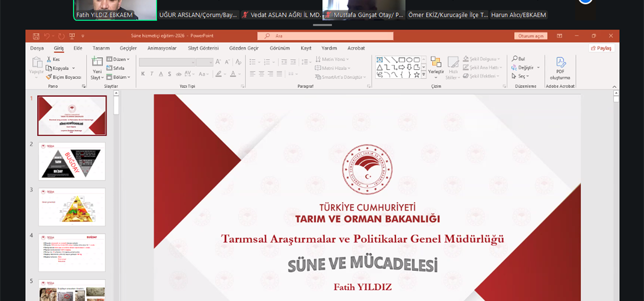Start the slide show from the quick access toolbar
The height and width of the screenshot is (301, 644).
pyautogui.click(x=72, y=36)
